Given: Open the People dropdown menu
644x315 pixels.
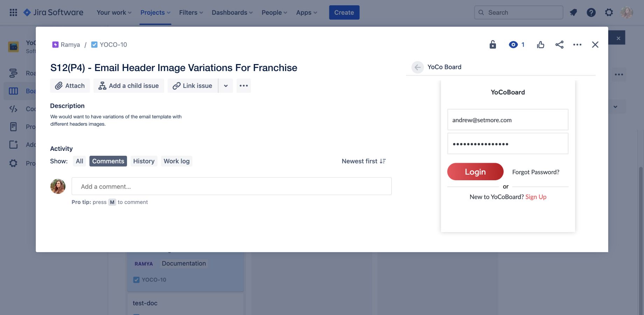Looking at the screenshot, I should [x=274, y=13].
